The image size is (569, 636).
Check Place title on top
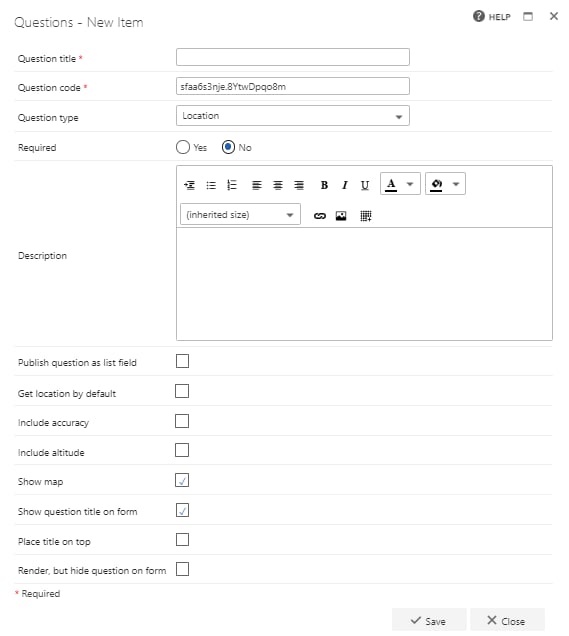183,540
